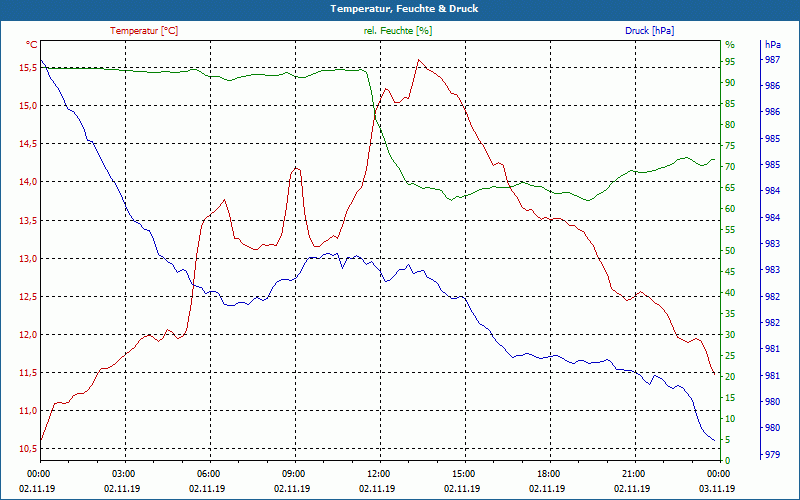
Task: Click the '14,0' temperature axis value
Action: 29,182
